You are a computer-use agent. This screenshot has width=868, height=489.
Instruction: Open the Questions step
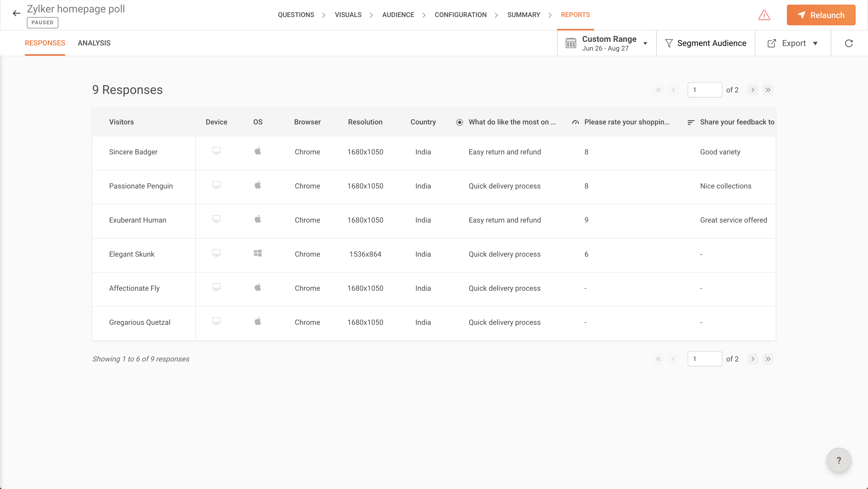[x=296, y=15]
